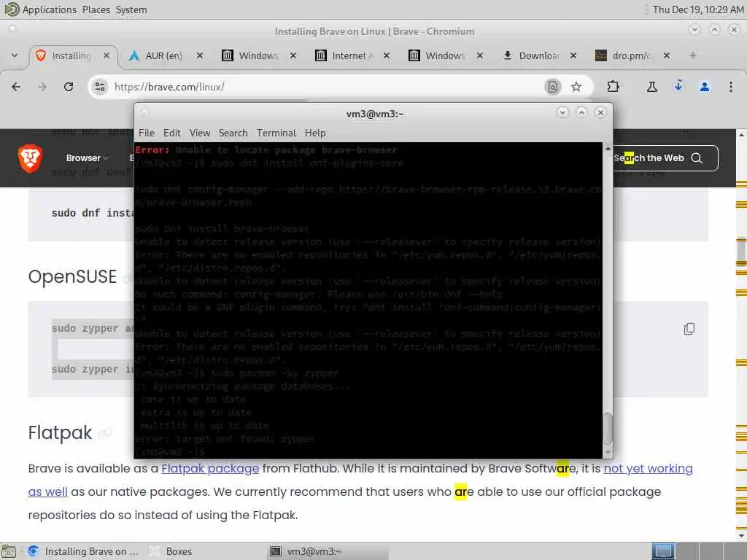Open the Extensions puzzle icon
The width and height of the screenshot is (747, 560).
click(x=613, y=87)
